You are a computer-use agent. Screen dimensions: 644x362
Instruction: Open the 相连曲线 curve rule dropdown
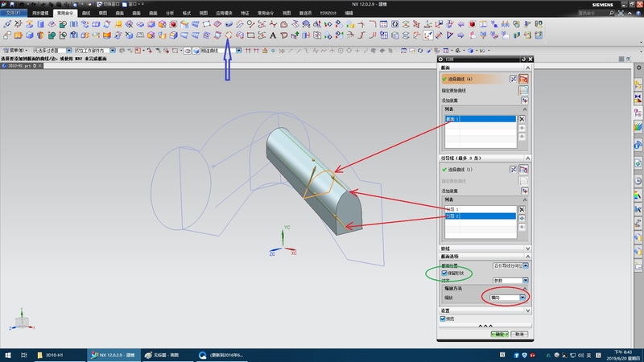click(x=237, y=51)
